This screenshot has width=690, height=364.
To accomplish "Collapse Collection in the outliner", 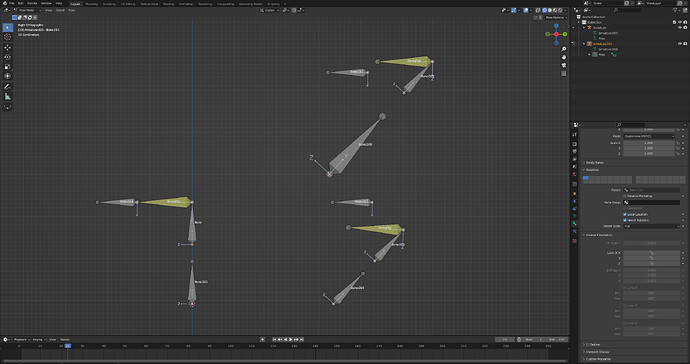I will coord(579,22).
